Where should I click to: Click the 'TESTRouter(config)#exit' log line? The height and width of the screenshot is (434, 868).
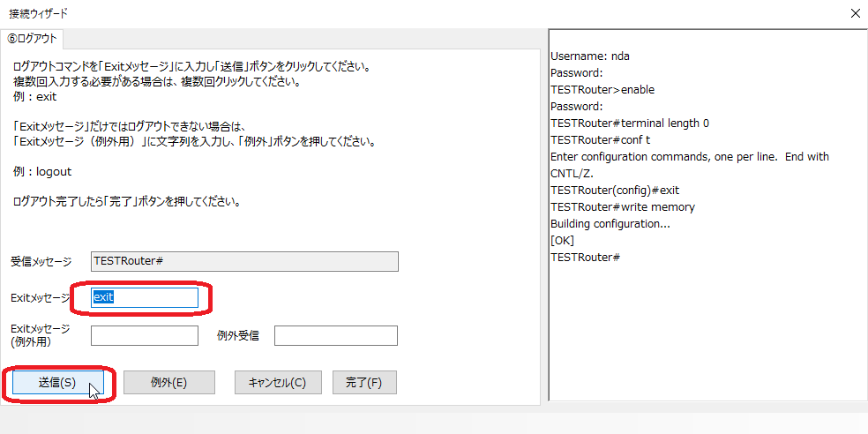(614, 191)
